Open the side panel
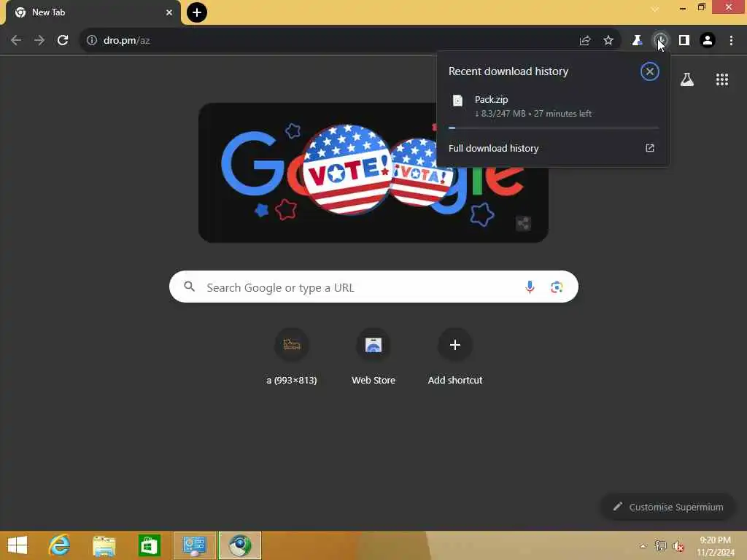This screenshot has width=747, height=560. point(684,41)
